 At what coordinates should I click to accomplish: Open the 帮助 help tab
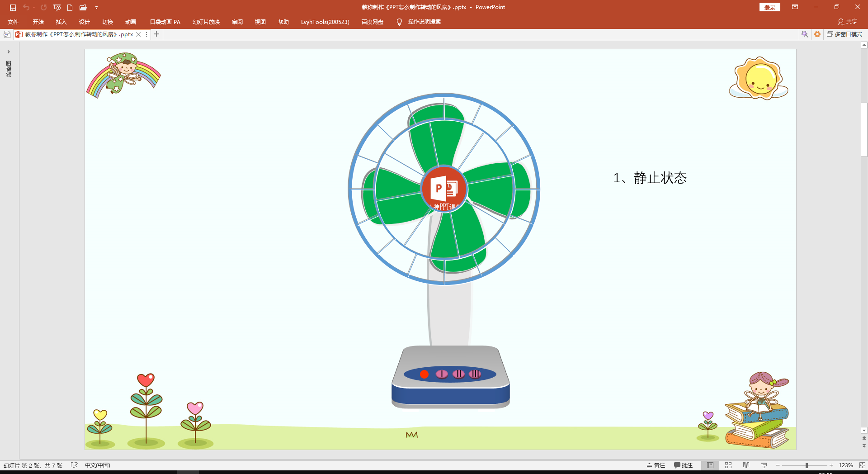pos(283,22)
